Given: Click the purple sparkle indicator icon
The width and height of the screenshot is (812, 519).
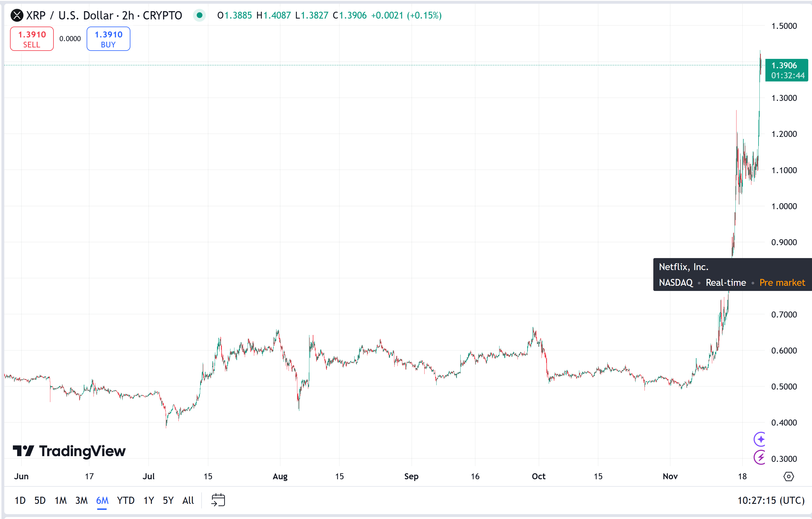Looking at the screenshot, I should 760,439.
